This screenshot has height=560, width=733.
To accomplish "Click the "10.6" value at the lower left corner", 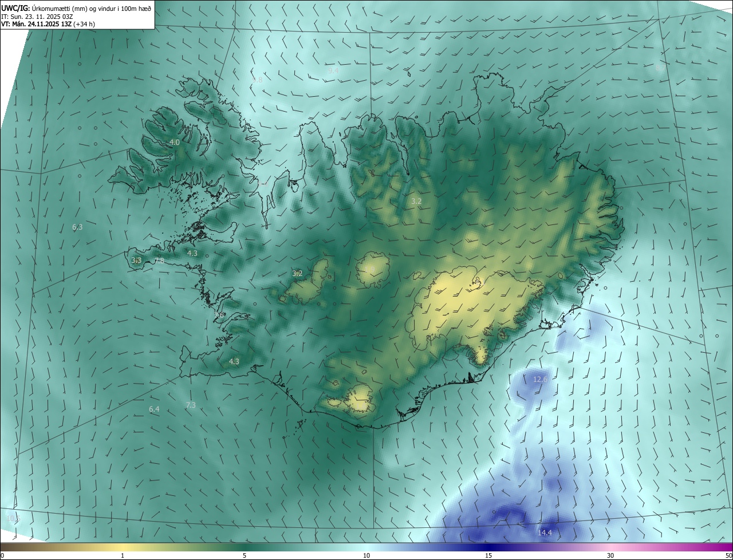I will (13, 518).
